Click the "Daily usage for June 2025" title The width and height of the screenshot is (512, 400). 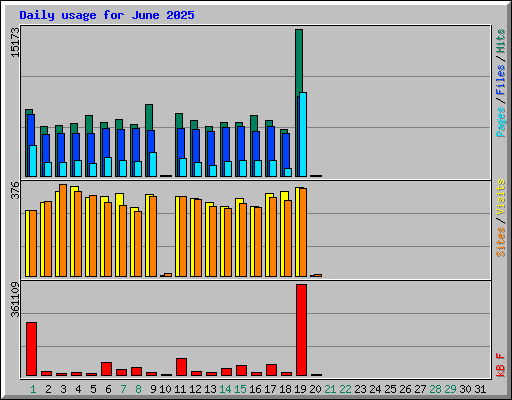pyautogui.click(x=107, y=15)
